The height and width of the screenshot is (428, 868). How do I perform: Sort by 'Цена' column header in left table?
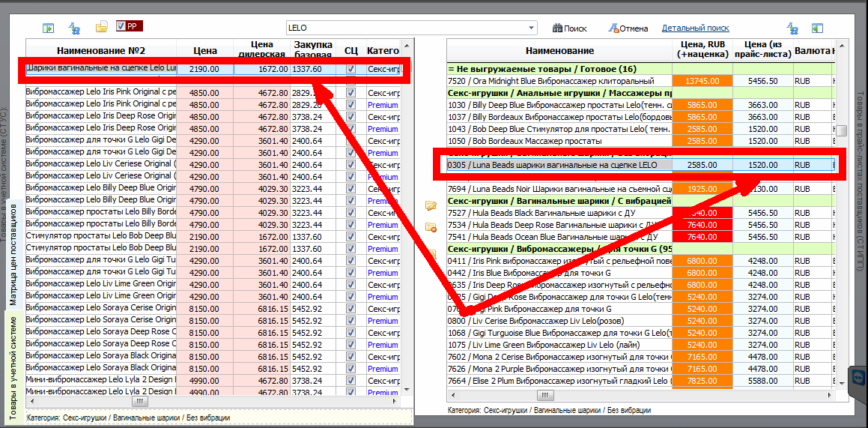(204, 50)
